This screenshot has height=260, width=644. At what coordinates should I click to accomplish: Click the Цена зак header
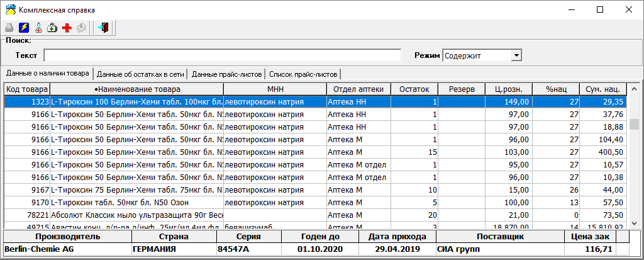[591, 237]
